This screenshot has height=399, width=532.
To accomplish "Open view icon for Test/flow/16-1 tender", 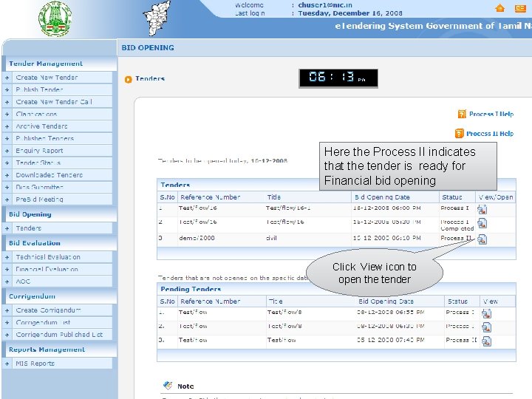I will pyautogui.click(x=482, y=209).
